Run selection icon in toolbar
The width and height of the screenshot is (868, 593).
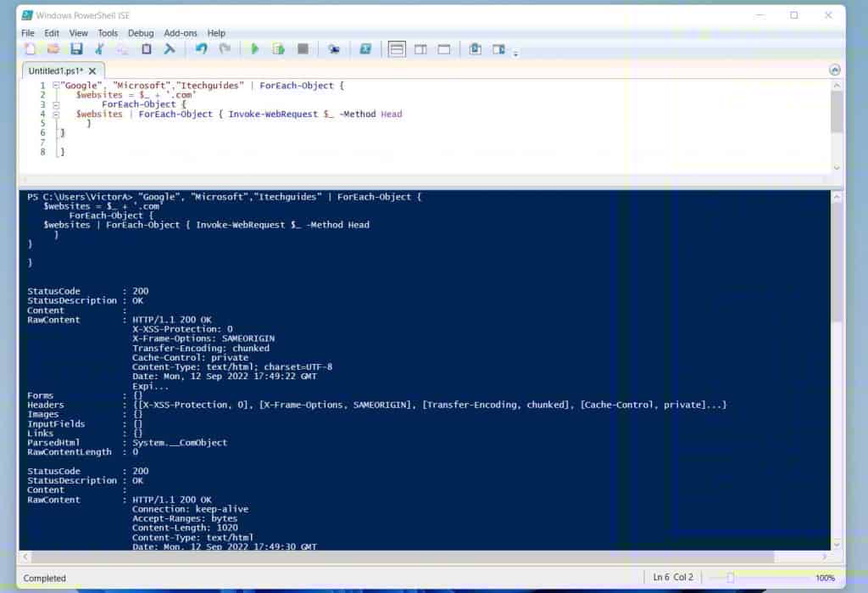click(278, 49)
